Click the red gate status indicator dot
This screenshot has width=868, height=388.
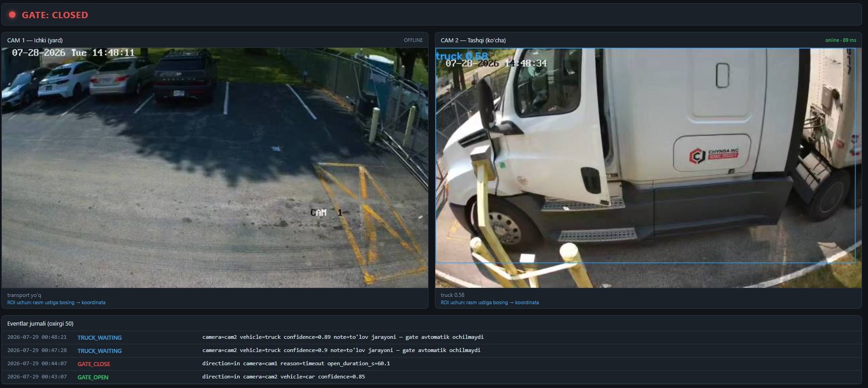click(x=12, y=14)
